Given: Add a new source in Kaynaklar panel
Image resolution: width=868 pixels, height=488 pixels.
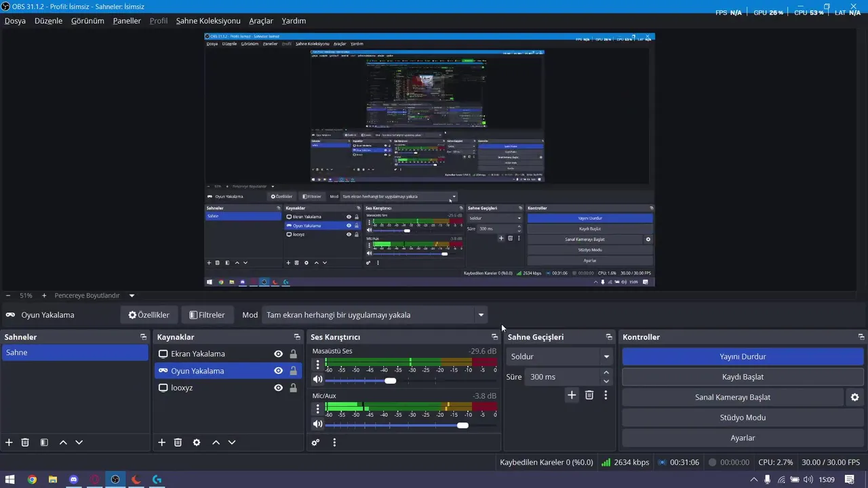Looking at the screenshot, I should [x=161, y=443].
